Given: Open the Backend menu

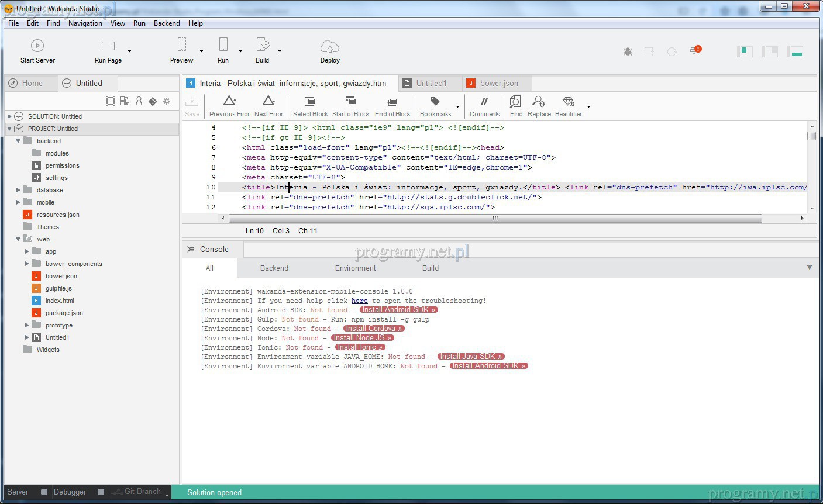Looking at the screenshot, I should coord(167,23).
